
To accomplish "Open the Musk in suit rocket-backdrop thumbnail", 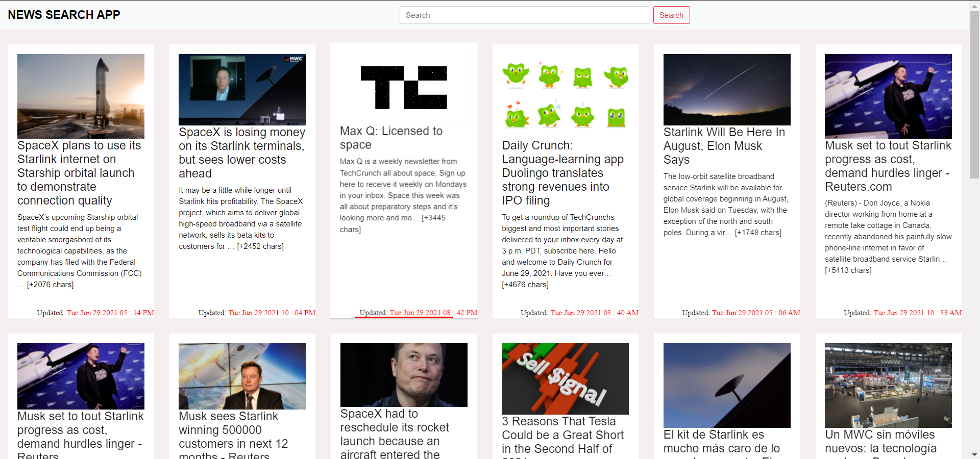I will pos(242,376).
